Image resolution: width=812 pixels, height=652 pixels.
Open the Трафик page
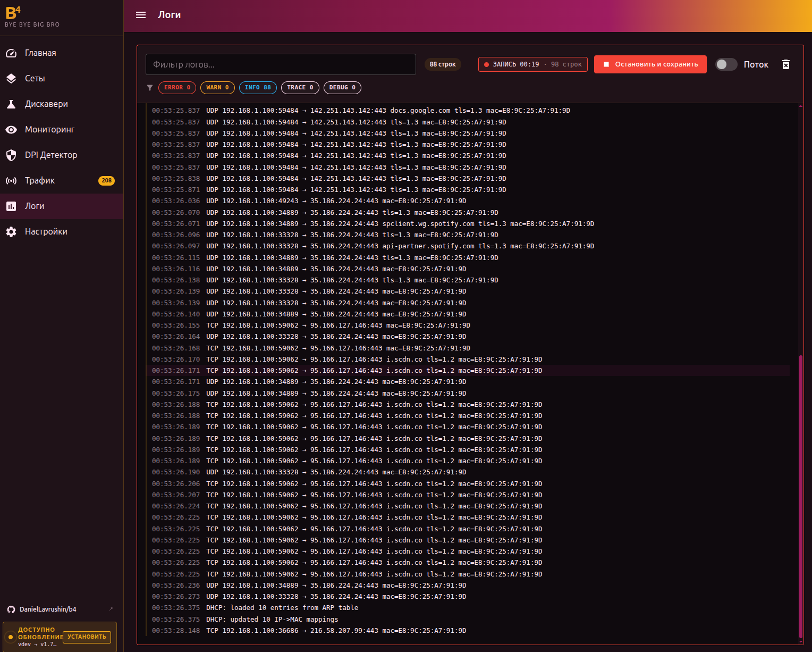tap(62, 181)
